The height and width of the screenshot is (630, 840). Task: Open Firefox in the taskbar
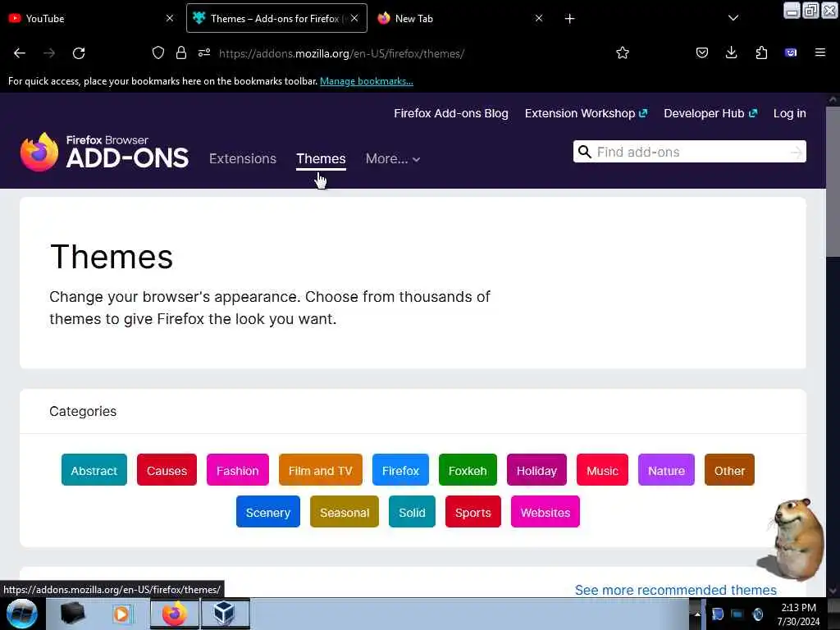coord(175,614)
